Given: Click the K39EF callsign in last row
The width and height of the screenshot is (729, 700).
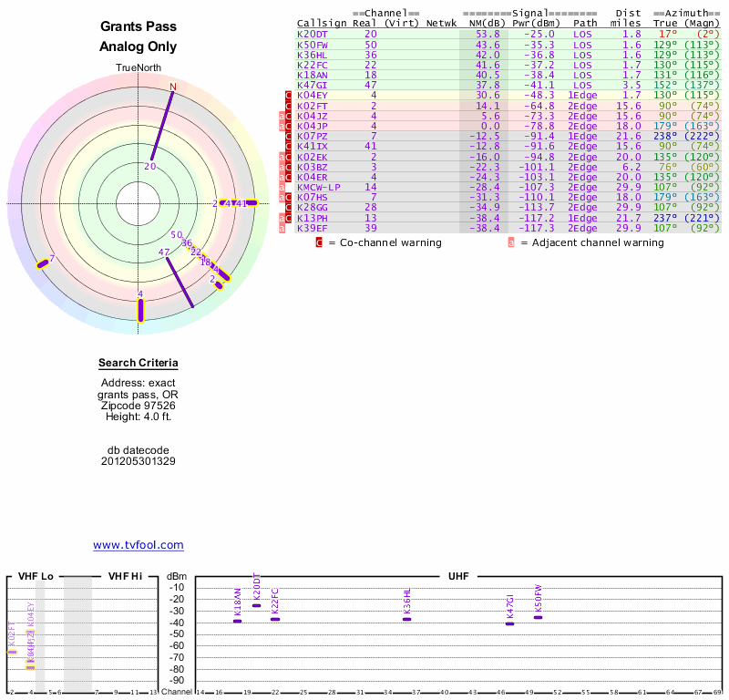Looking at the screenshot, I should [313, 228].
